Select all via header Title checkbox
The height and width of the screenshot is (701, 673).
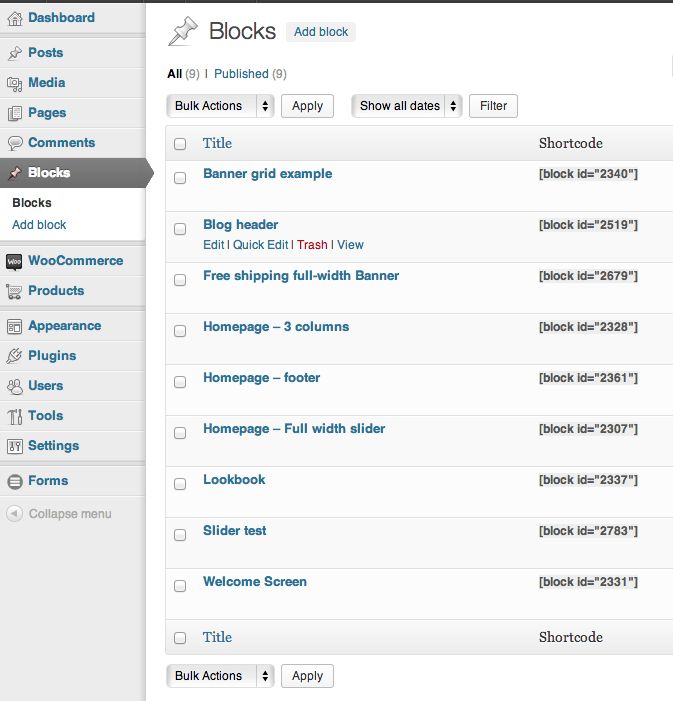(180, 144)
